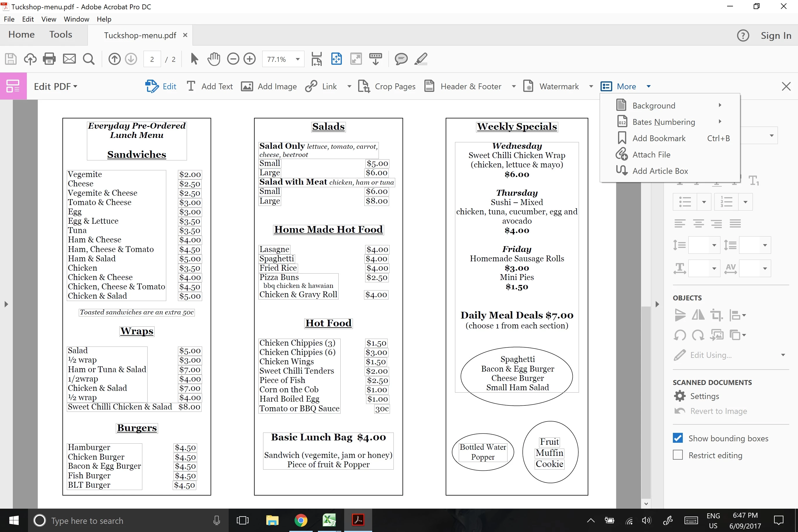The width and height of the screenshot is (798, 532).
Task: Enable the Restrict editing checkbox
Action: [678, 455]
